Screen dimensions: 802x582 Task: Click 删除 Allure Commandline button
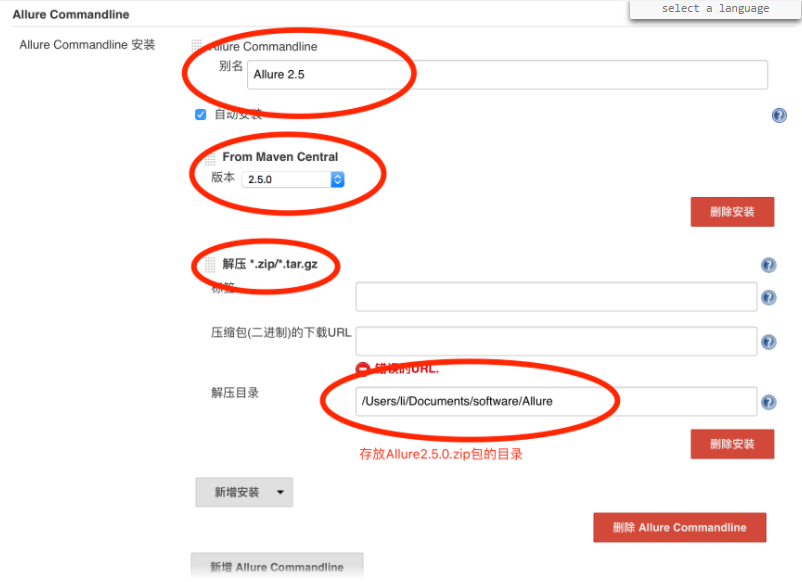coord(679,527)
